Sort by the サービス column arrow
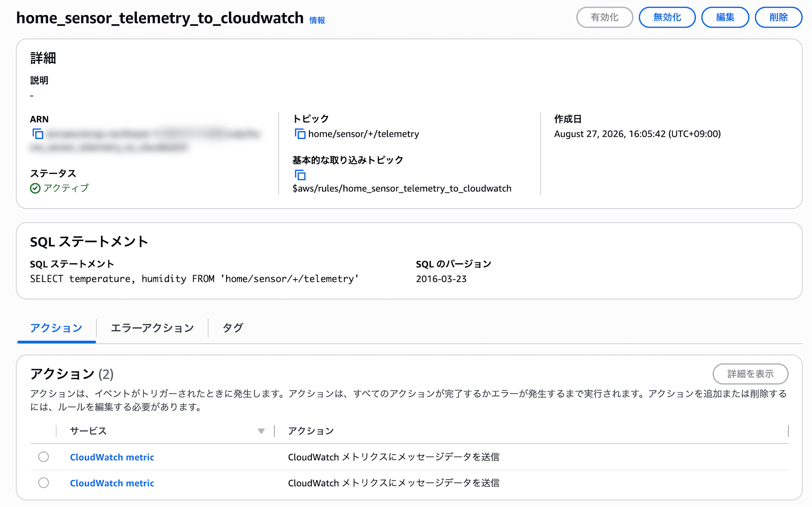812x507 pixels. point(261,431)
